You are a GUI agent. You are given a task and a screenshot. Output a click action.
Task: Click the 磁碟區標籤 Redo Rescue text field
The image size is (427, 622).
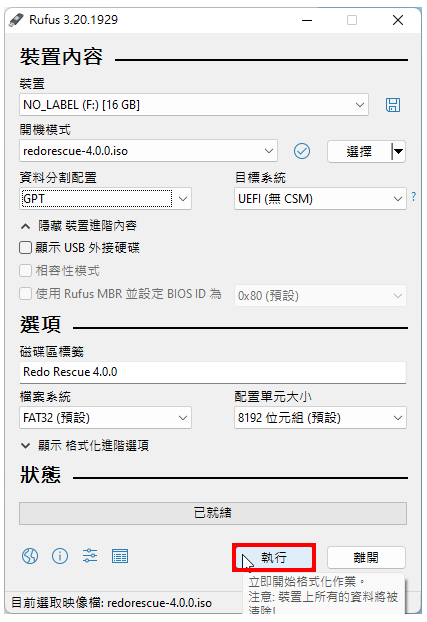(213, 372)
